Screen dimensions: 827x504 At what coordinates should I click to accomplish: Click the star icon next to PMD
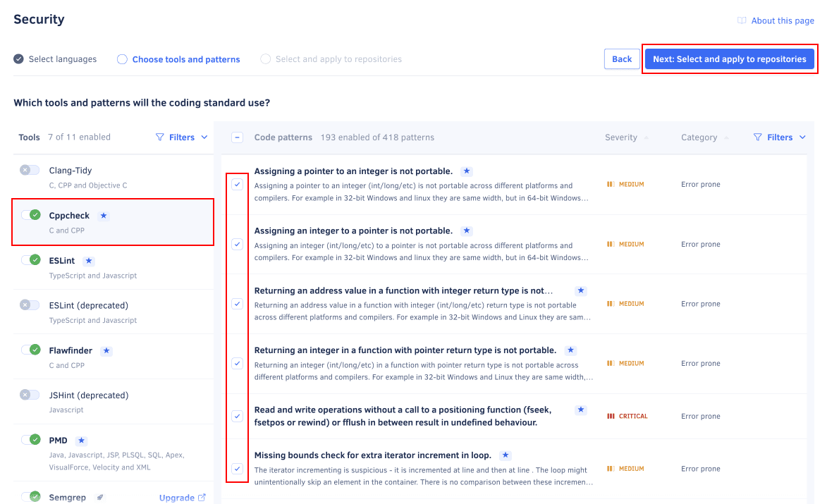81,440
